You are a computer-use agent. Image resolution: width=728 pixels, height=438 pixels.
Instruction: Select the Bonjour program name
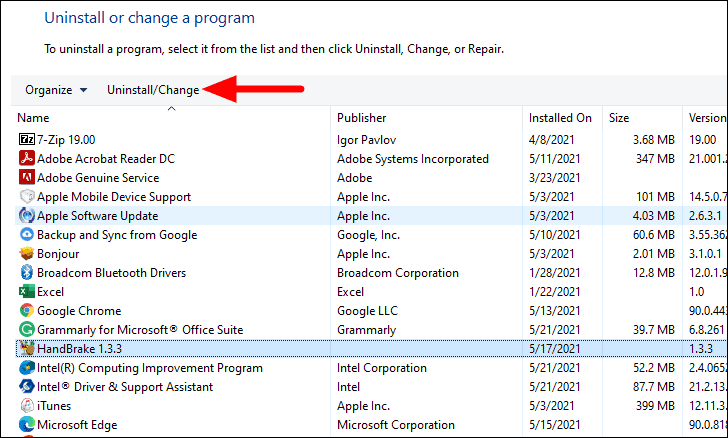[x=58, y=254]
